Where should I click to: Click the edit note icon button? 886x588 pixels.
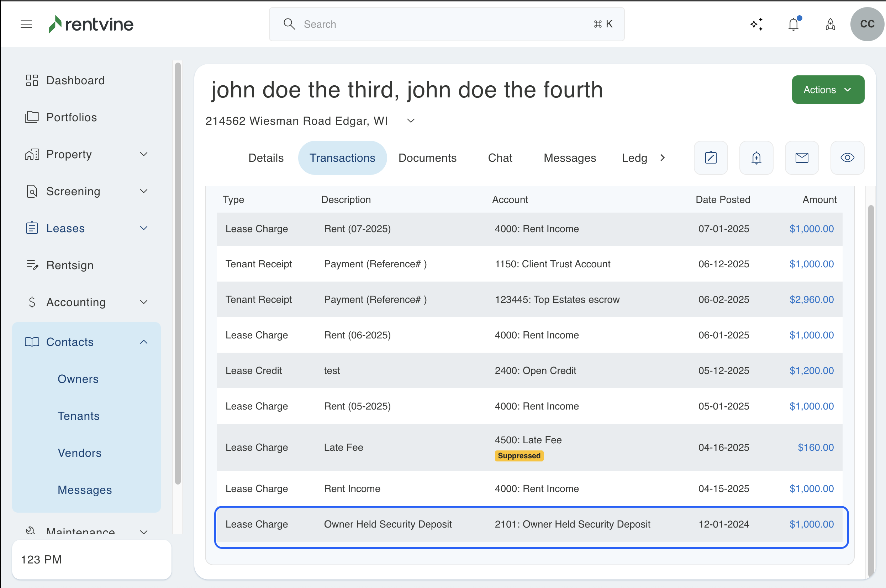point(711,158)
